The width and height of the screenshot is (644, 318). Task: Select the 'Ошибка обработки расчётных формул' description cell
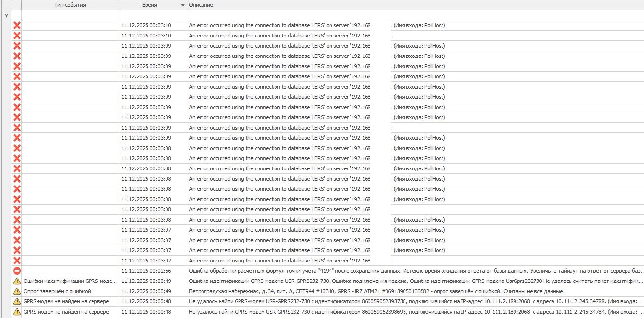pos(414,271)
